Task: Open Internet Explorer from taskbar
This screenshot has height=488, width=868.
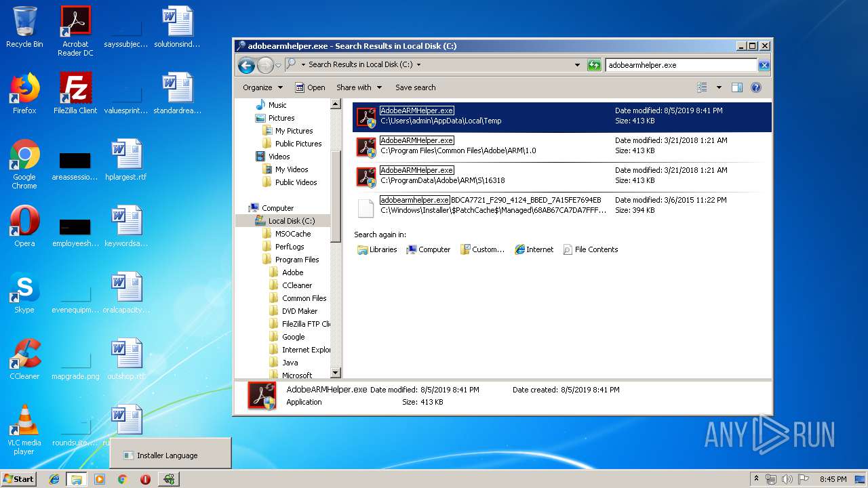Action: pos(54,479)
